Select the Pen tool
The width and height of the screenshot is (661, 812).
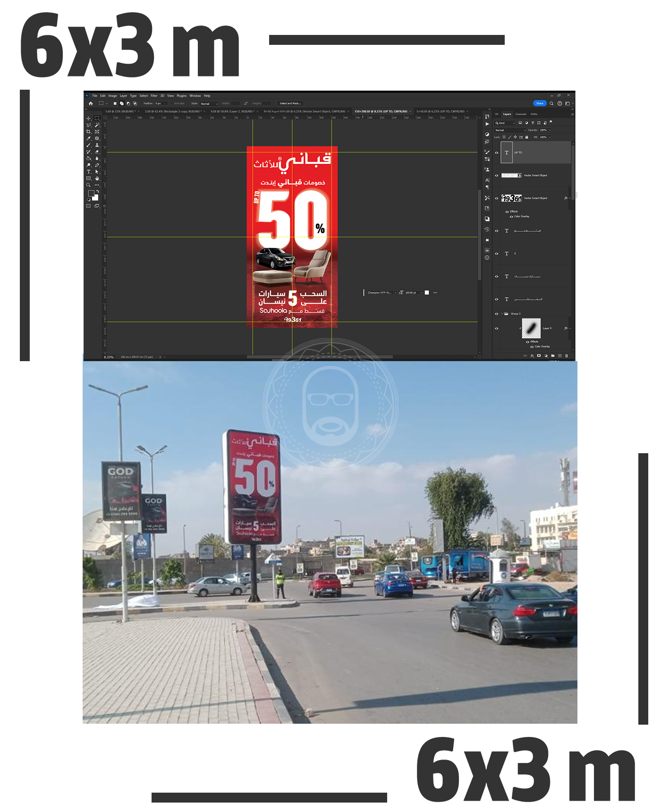[x=97, y=165]
